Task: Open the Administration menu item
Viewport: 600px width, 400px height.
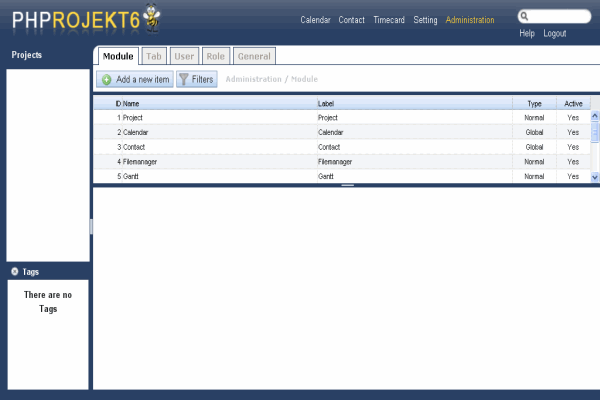Action: pyautogui.click(x=470, y=20)
